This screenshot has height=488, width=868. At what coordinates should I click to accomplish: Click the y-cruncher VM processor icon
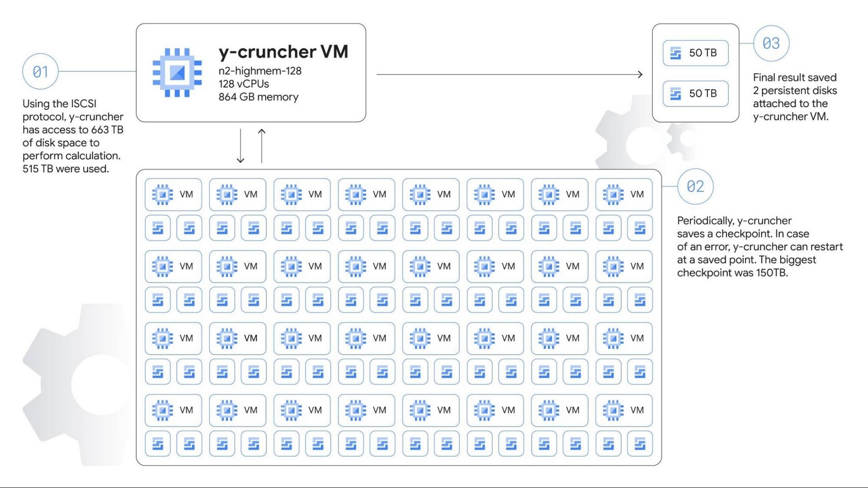[177, 71]
